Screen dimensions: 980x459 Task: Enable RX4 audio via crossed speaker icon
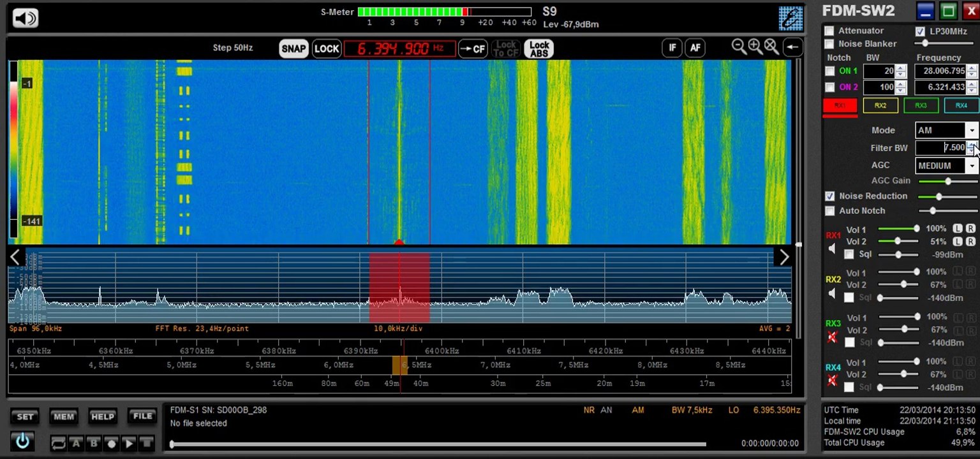pos(832,381)
